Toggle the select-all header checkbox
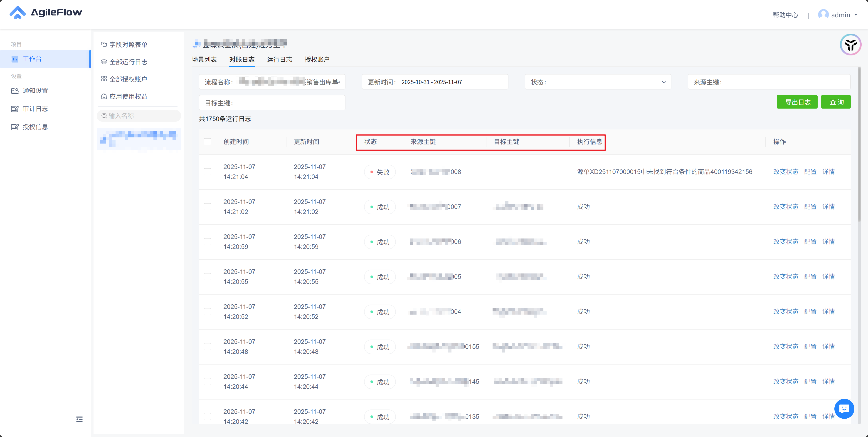Screen dimensions: 868x437 tap(207, 142)
